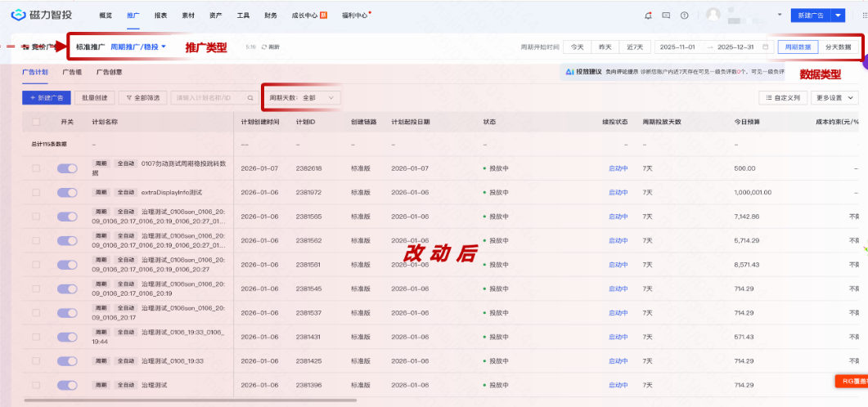Viewport: 868px width, 407px height.
Task: Select the 近7天 time button
Action: point(635,47)
